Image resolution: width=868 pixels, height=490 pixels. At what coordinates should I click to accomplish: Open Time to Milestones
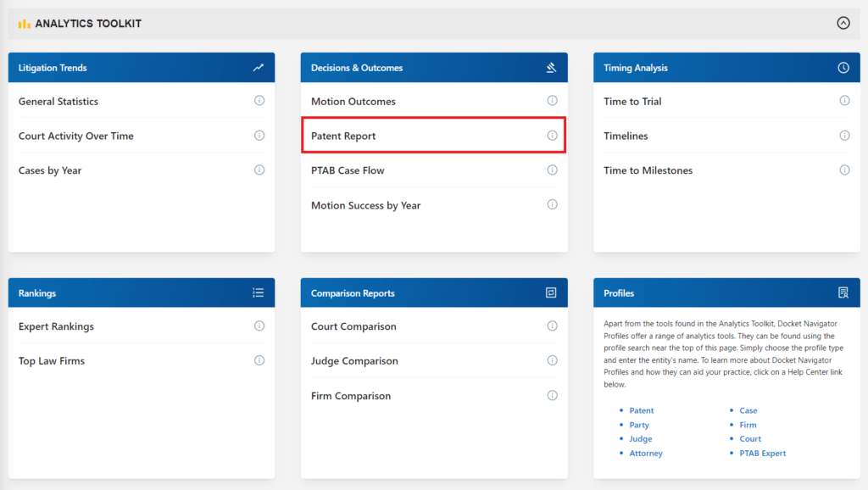tap(648, 170)
